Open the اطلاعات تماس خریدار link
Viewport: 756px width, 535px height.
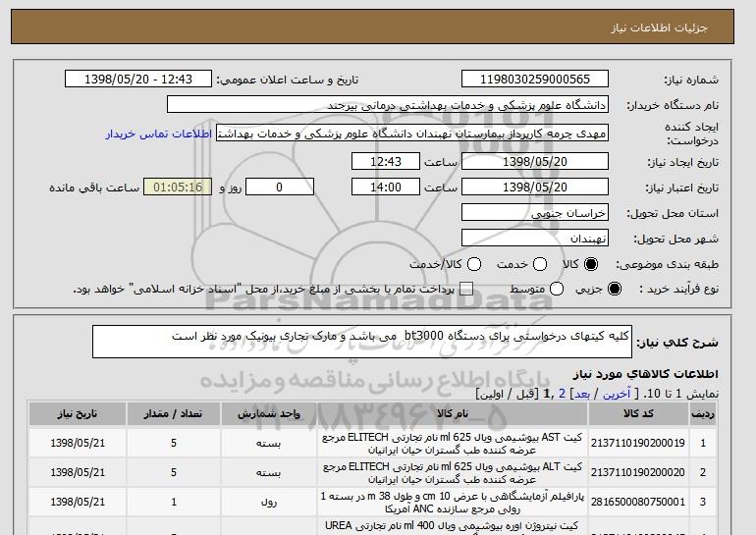coord(159,134)
